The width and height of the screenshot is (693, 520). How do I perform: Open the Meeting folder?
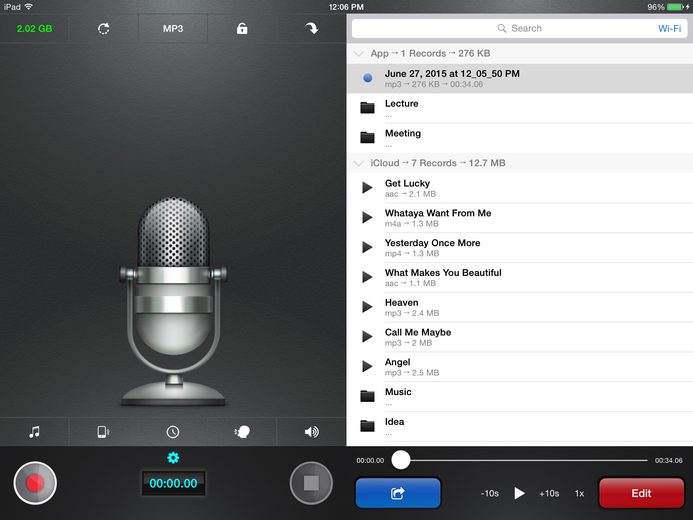[520, 138]
